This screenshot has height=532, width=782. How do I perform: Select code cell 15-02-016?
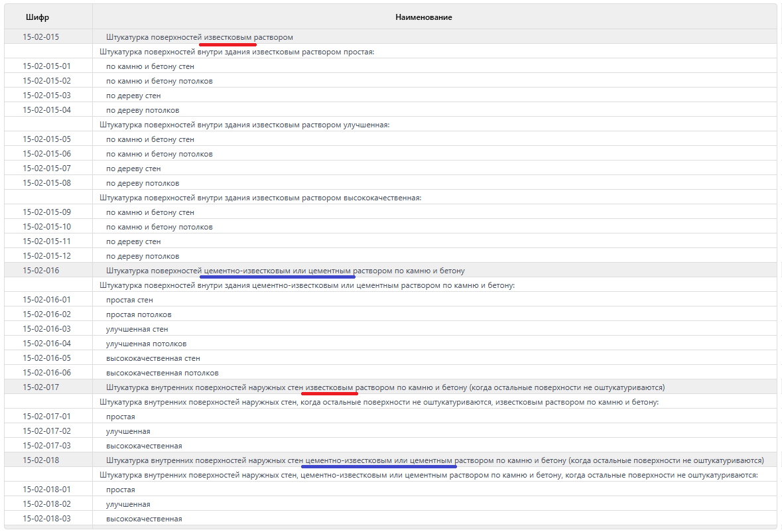(x=41, y=270)
